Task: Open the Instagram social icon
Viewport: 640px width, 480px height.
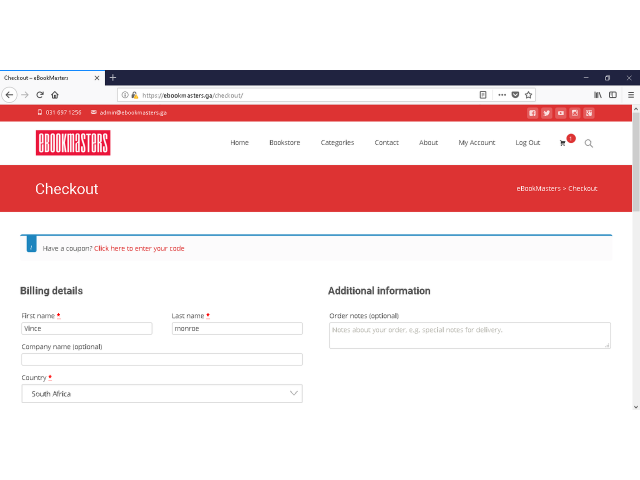Action: (575, 113)
